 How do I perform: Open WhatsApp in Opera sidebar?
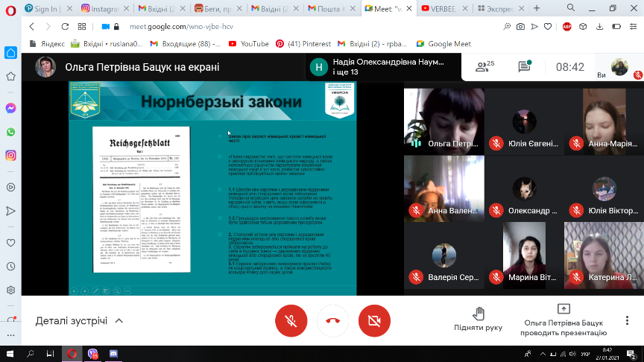pos(10,132)
